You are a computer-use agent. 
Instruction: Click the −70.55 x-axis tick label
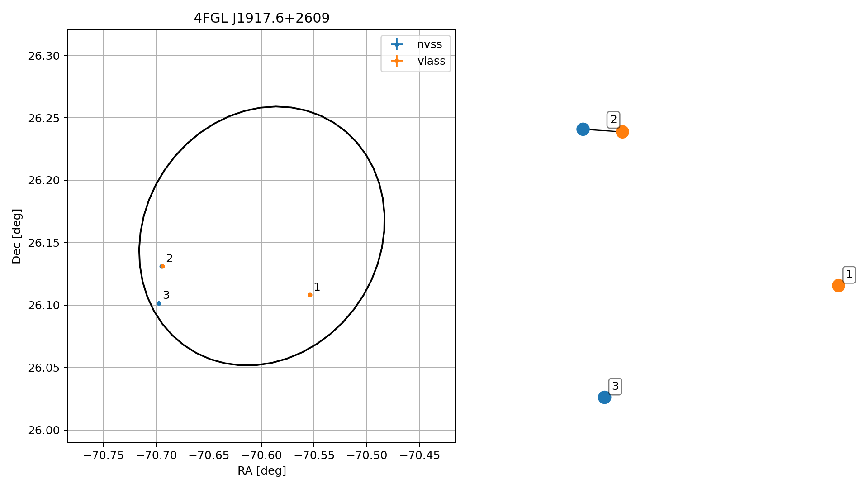coord(314,455)
